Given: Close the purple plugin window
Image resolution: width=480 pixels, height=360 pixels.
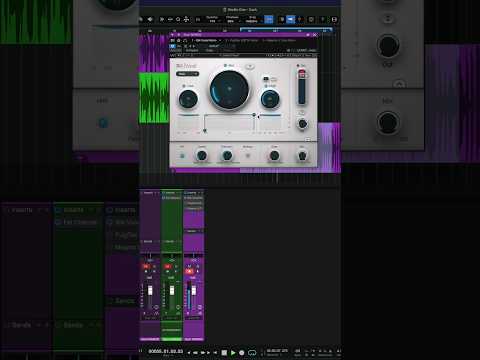Looking at the screenshot, I should click(x=315, y=35).
